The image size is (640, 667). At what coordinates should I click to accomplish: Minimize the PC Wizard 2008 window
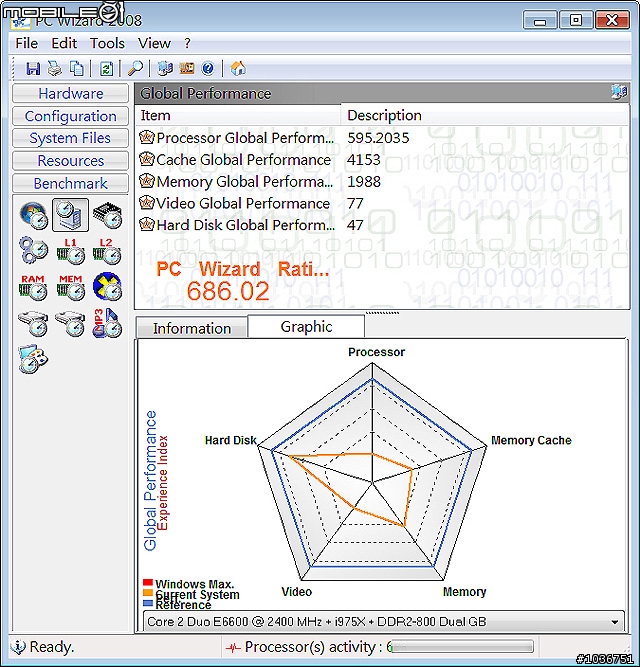[540, 20]
